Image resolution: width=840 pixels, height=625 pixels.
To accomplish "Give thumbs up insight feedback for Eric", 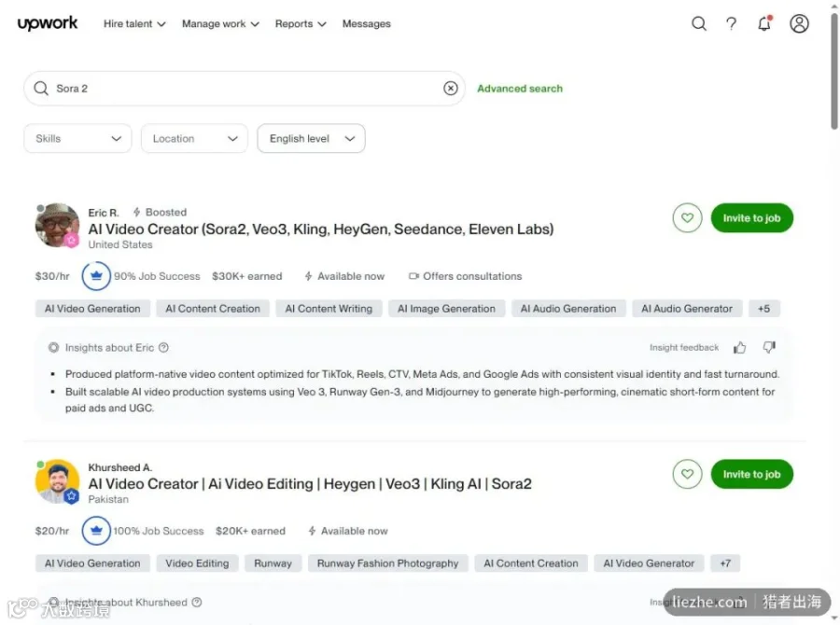I will [740, 348].
